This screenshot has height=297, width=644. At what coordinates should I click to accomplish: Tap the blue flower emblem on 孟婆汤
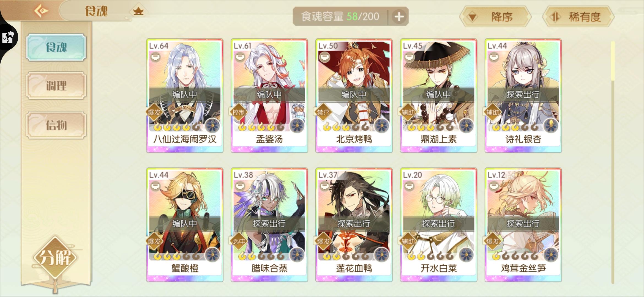coord(297,126)
